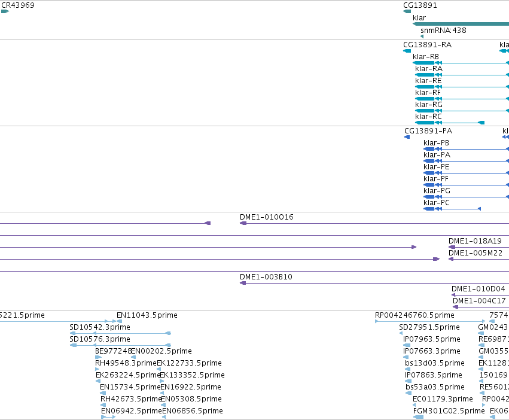Click the SD27951.5prime EST label

coord(429,327)
